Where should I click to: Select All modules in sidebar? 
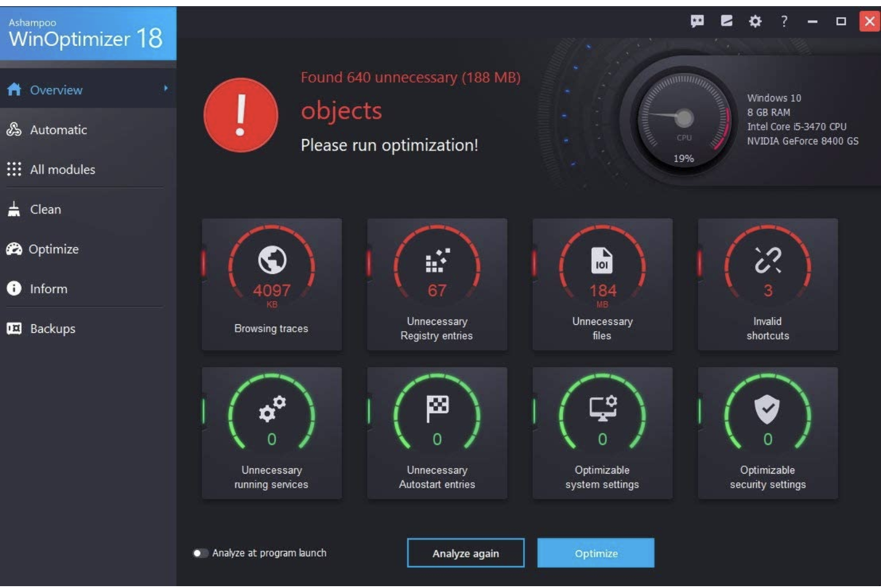(62, 169)
